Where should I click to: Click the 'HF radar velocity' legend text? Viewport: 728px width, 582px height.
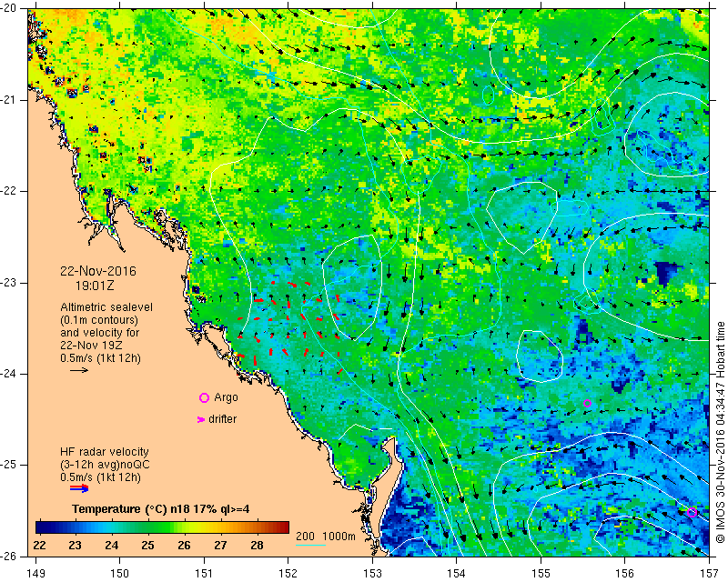pos(105,452)
